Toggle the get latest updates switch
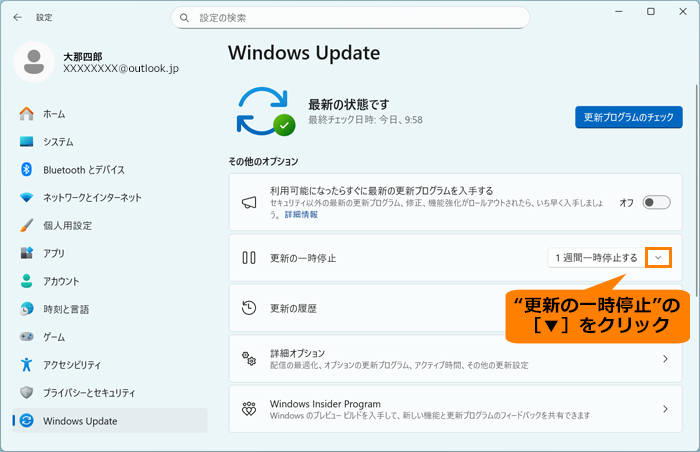 tap(656, 202)
